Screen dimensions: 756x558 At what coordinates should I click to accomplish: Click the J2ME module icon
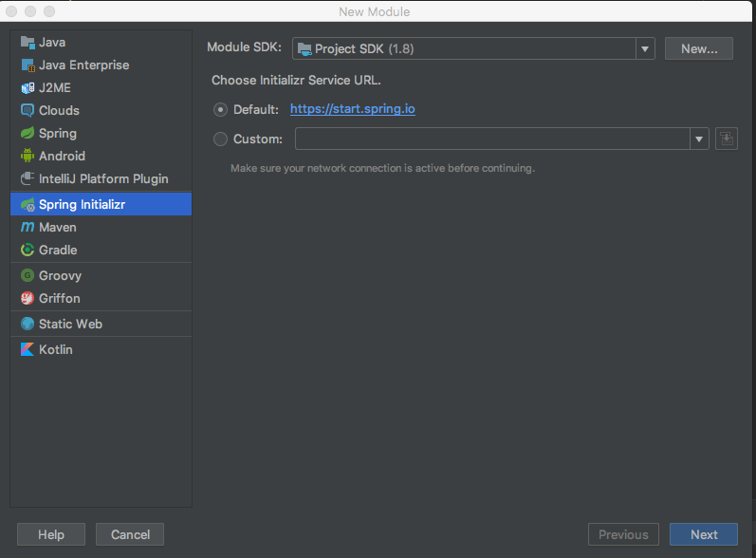coord(28,88)
